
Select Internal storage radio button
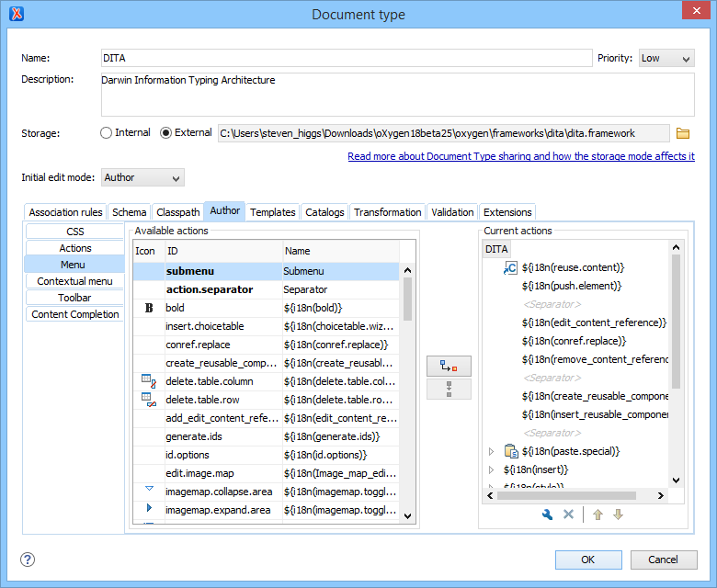(x=106, y=133)
